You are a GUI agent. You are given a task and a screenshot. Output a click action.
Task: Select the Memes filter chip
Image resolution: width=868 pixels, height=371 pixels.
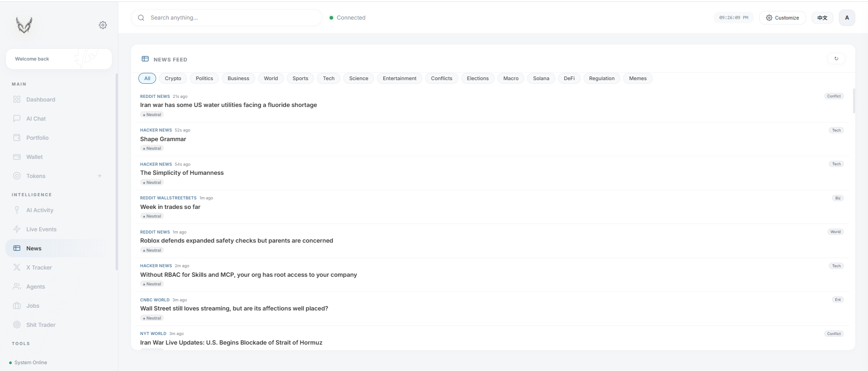[638, 78]
